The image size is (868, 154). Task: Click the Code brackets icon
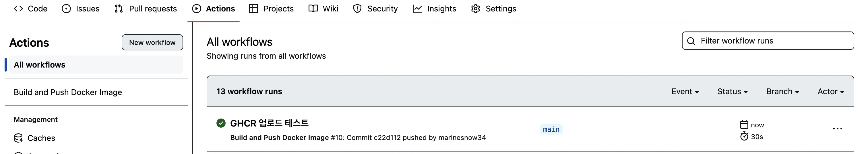(18, 9)
